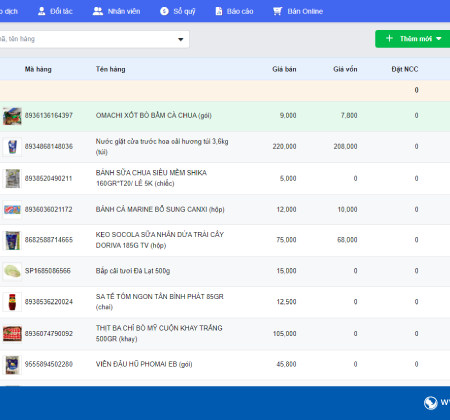Open the product search dropdown arrow

click(181, 39)
